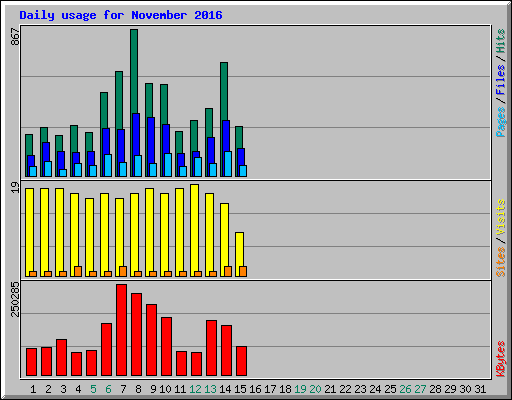Select day "10" on the date axis
This screenshot has width=512, height=400.
pyautogui.click(x=165, y=389)
